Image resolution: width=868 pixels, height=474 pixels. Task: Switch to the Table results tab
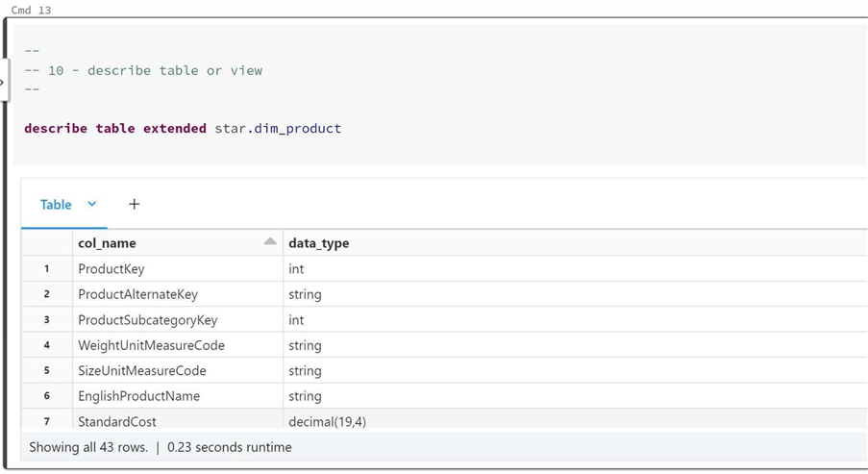pos(56,205)
